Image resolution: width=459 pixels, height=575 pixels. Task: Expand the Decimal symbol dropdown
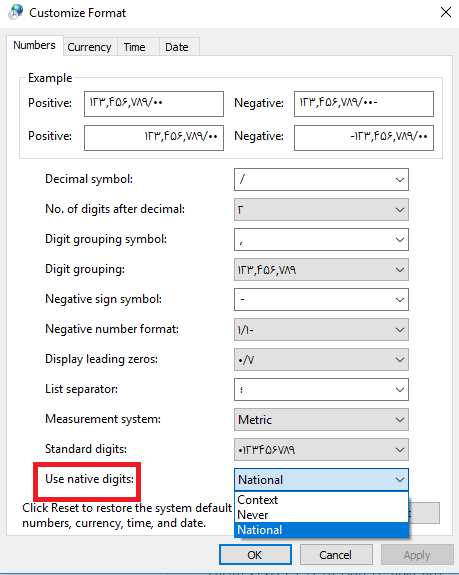[x=321, y=180]
